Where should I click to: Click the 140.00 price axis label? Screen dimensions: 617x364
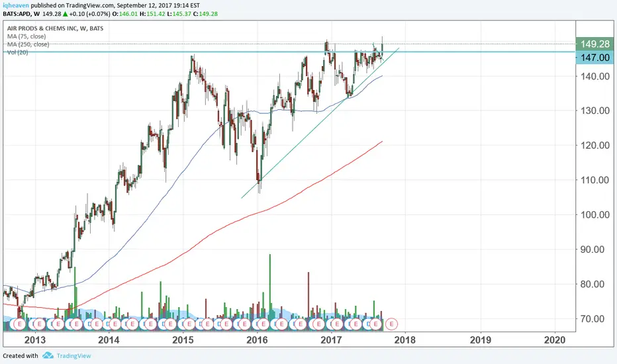click(x=595, y=76)
